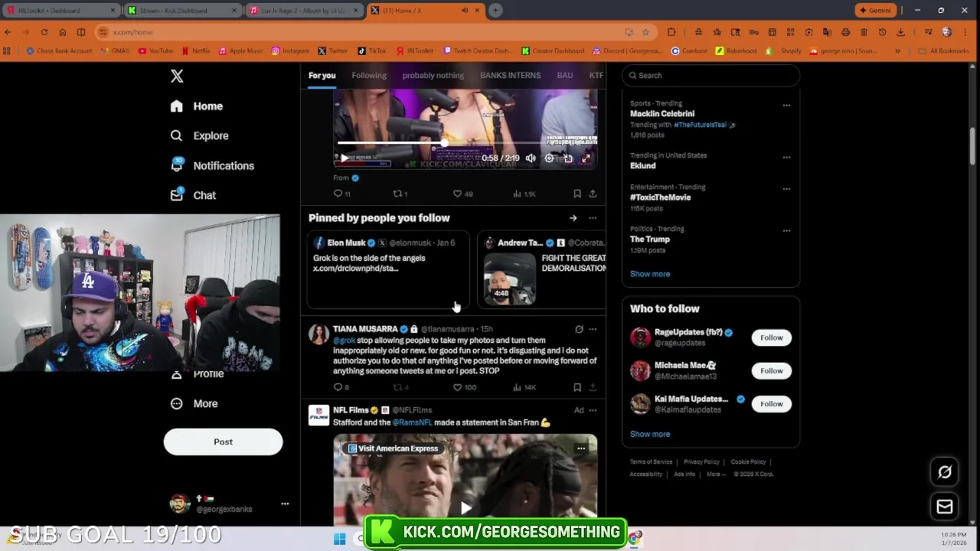The height and width of the screenshot is (551, 980).
Task: Click the Gemini button in the browser
Action: tap(875, 11)
